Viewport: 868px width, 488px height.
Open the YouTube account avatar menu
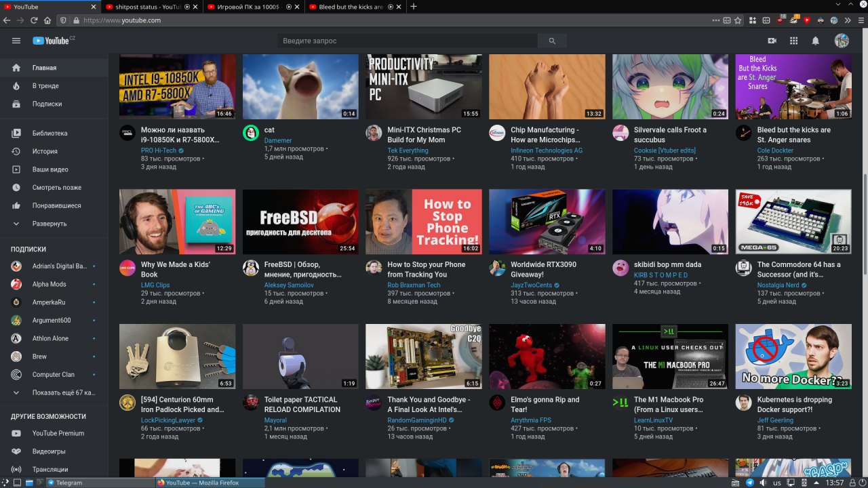842,41
